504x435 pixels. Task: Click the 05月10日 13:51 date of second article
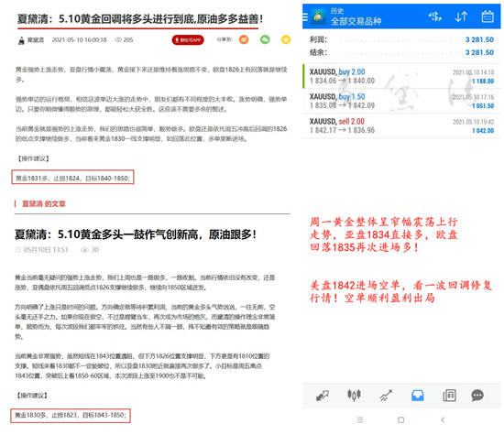(46, 250)
